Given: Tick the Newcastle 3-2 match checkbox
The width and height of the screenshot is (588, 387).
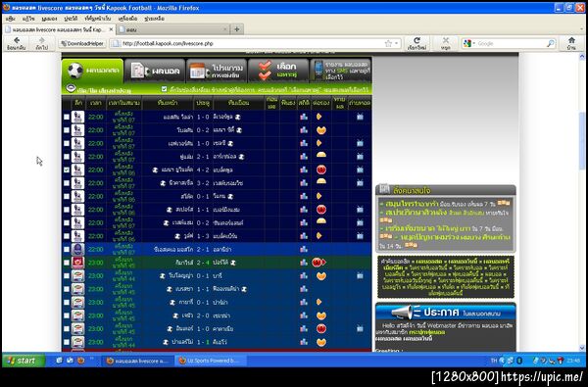Looking at the screenshot, I should [x=67, y=183].
